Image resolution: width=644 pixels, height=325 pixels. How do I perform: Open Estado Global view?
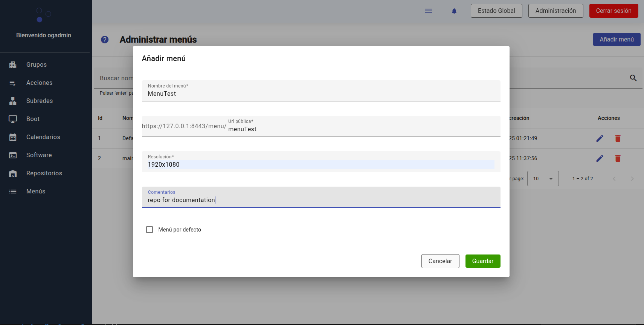[496, 11]
